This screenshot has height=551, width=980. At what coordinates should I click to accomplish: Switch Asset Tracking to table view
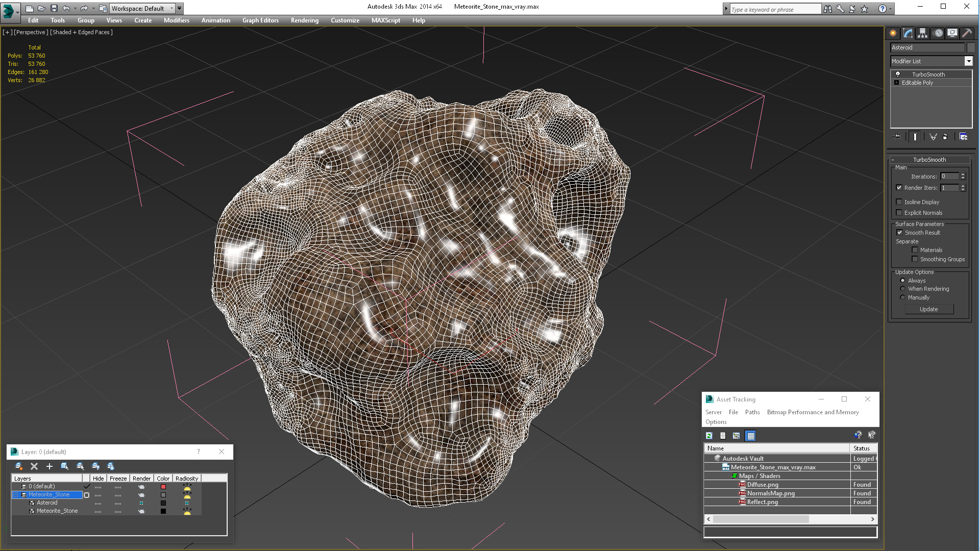[x=750, y=436]
